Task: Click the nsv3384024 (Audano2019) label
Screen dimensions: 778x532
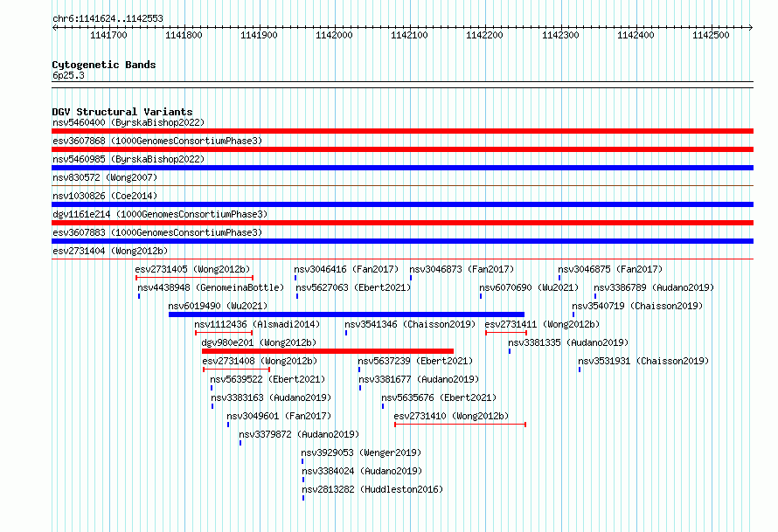Action: 362,471
